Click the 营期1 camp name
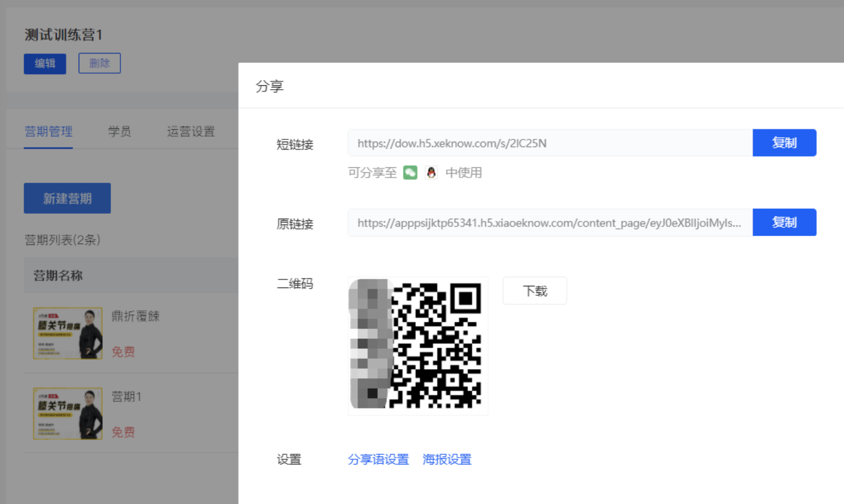This screenshot has width=844, height=504. pos(126,396)
